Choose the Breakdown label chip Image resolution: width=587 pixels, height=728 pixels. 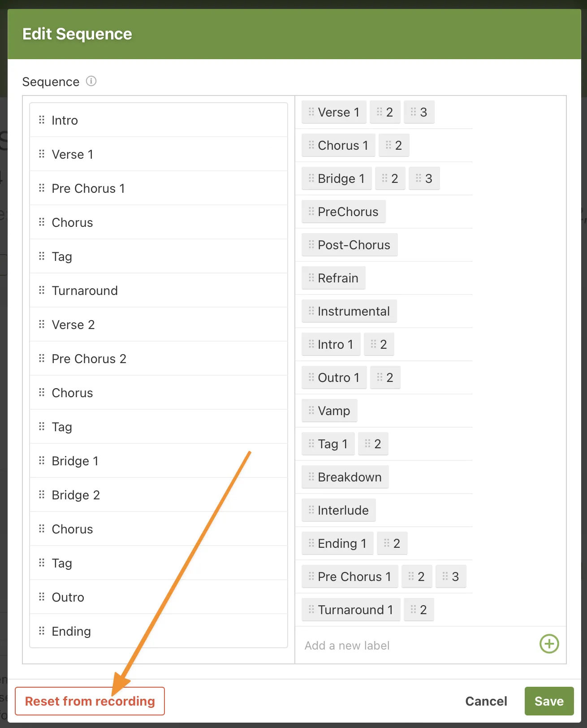[345, 477]
